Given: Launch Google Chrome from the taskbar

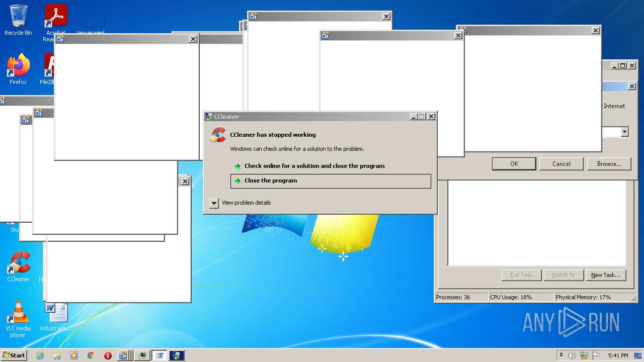Looking at the screenshot, I should pos(91,355).
